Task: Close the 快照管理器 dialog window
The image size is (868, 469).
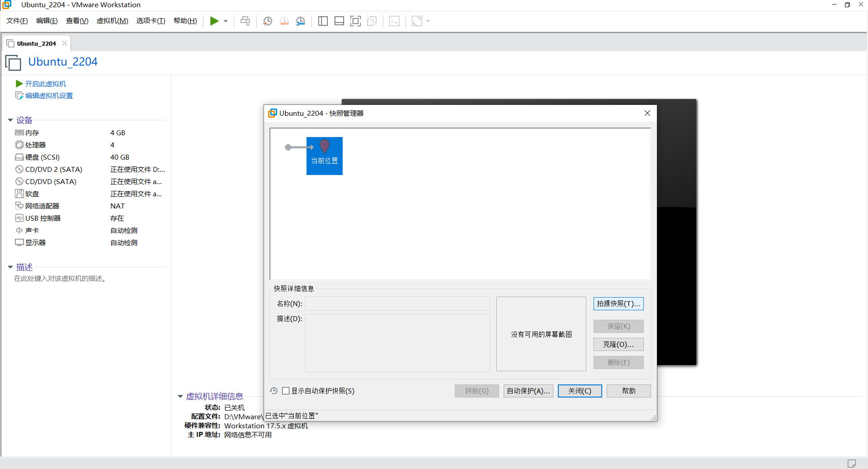Action: click(647, 113)
